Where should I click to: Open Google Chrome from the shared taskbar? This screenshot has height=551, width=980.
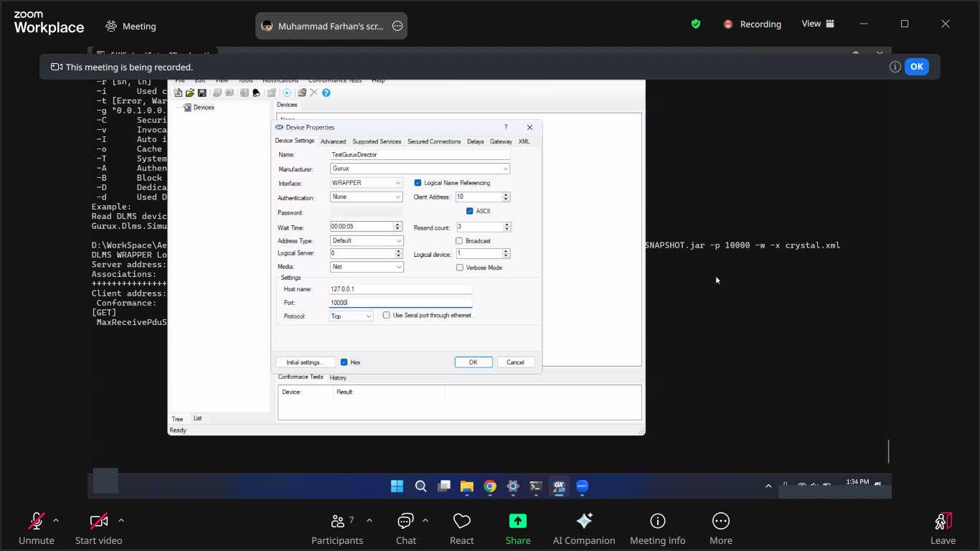coord(490,486)
